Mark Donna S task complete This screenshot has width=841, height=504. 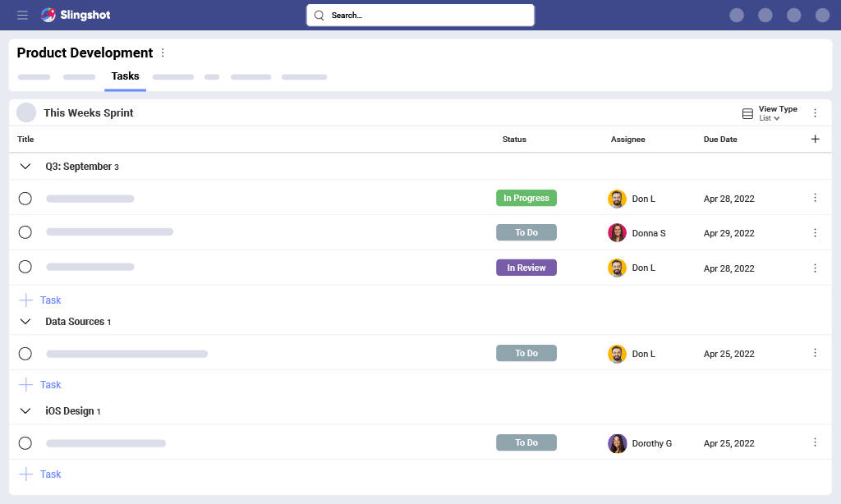(25, 232)
